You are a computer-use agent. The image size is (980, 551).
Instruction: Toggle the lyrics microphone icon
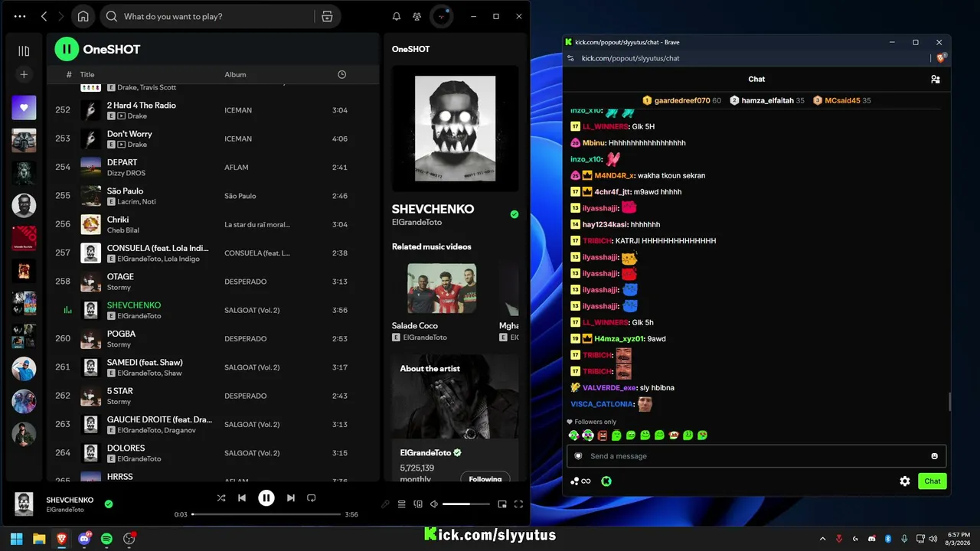coord(385,504)
